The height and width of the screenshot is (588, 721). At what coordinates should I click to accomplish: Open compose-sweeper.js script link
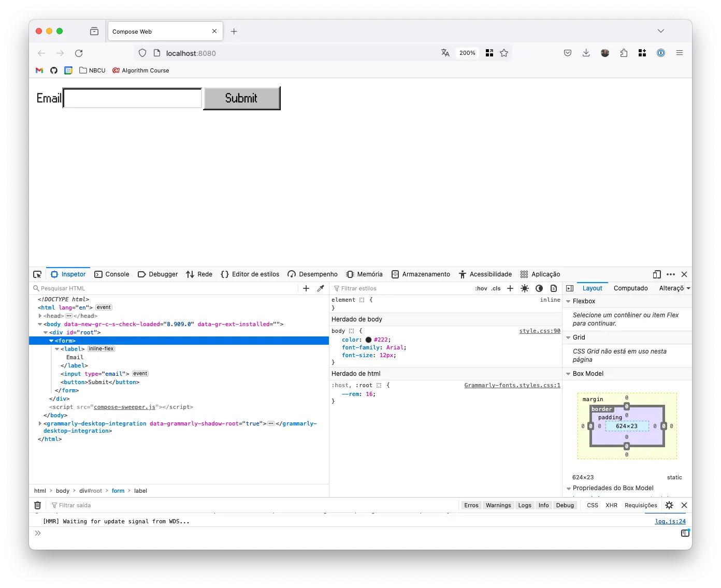(x=124, y=407)
